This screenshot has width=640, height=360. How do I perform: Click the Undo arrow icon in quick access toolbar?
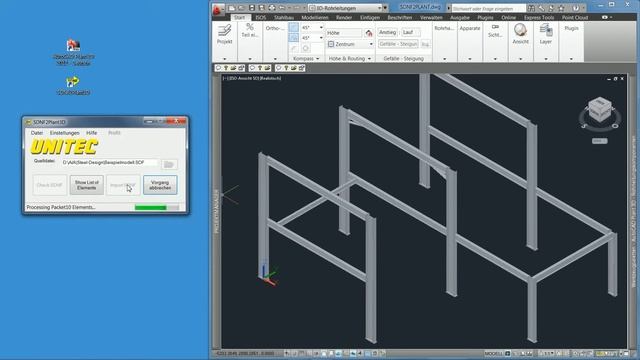click(282, 8)
